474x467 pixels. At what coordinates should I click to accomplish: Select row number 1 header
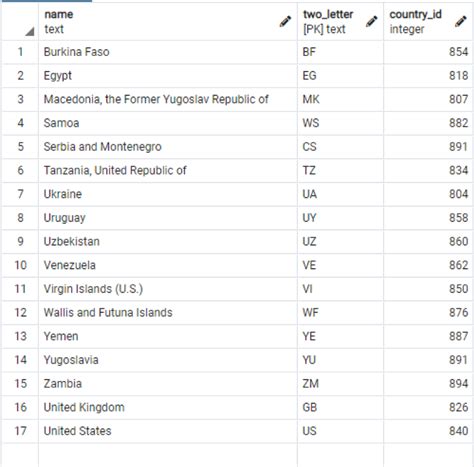[x=20, y=52]
